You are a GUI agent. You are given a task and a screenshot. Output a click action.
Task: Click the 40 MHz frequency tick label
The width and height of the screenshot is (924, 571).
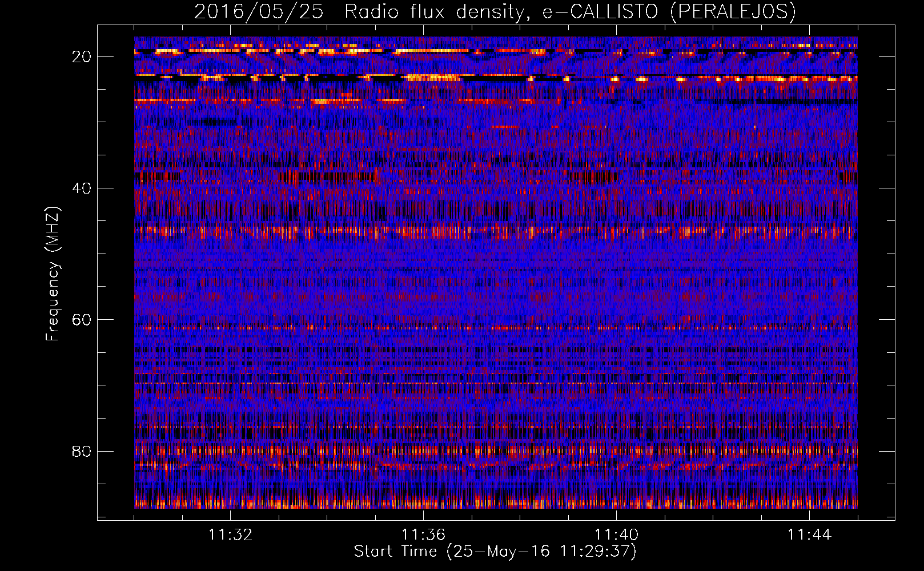click(82, 188)
